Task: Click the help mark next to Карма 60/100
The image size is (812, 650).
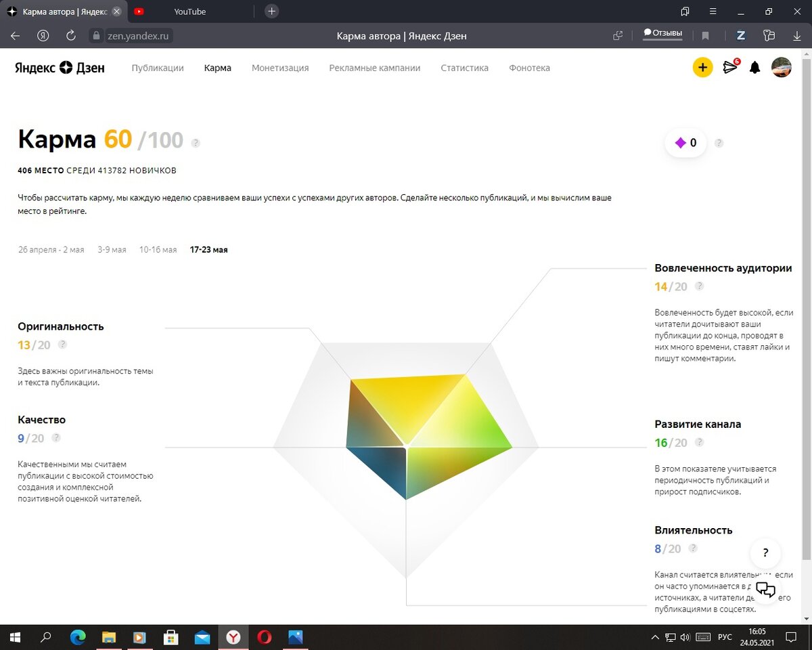Action: (196, 143)
